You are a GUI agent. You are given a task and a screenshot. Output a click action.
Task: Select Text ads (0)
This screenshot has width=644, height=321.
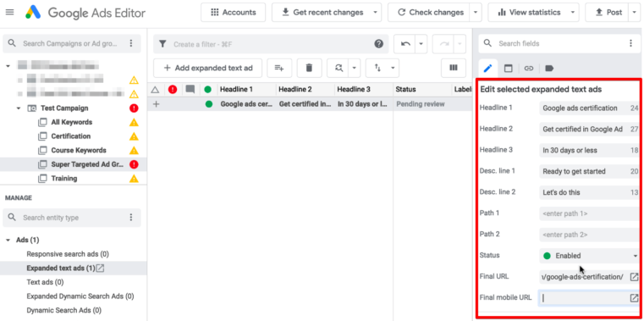(45, 282)
